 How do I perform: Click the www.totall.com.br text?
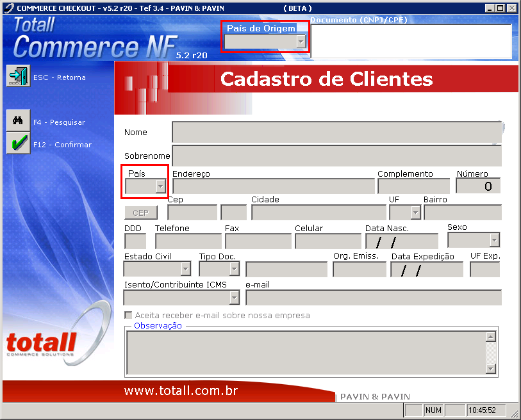tap(181, 391)
